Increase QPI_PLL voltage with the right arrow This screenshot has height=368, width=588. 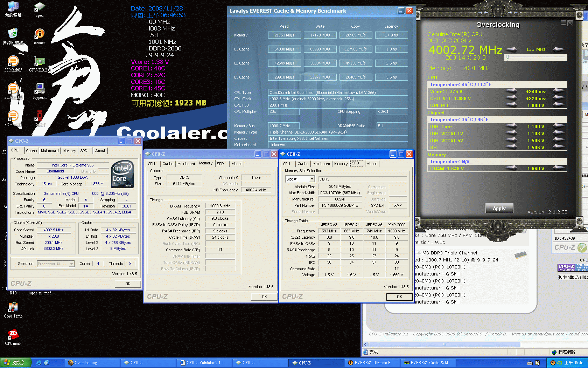tap(559, 105)
